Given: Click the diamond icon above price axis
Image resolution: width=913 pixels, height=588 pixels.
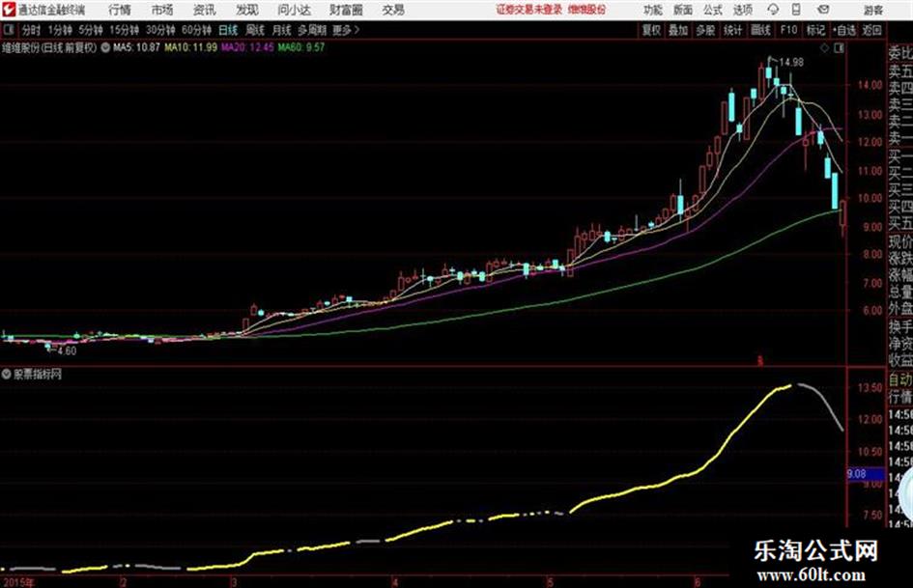Looking at the screenshot, I should point(824,48).
